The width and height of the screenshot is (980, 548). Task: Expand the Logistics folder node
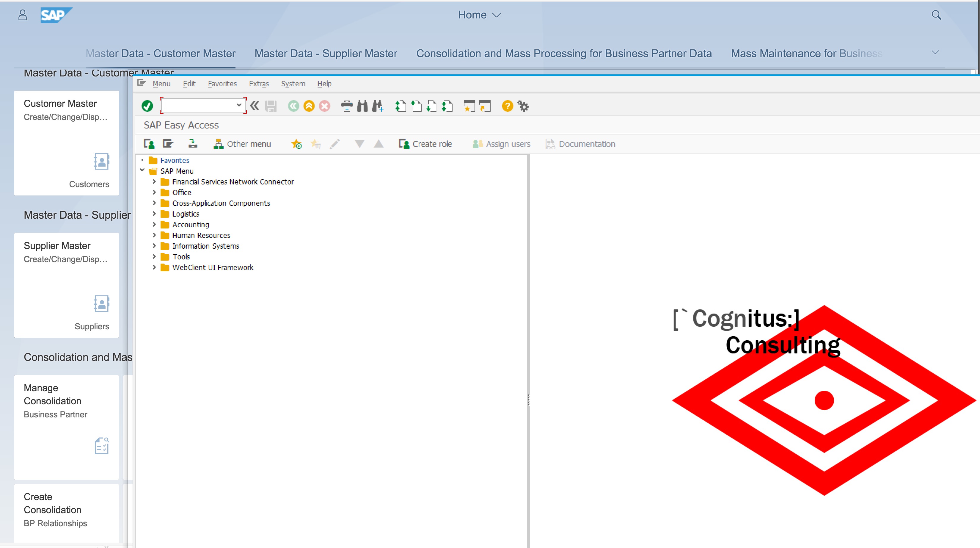tap(154, 214)
